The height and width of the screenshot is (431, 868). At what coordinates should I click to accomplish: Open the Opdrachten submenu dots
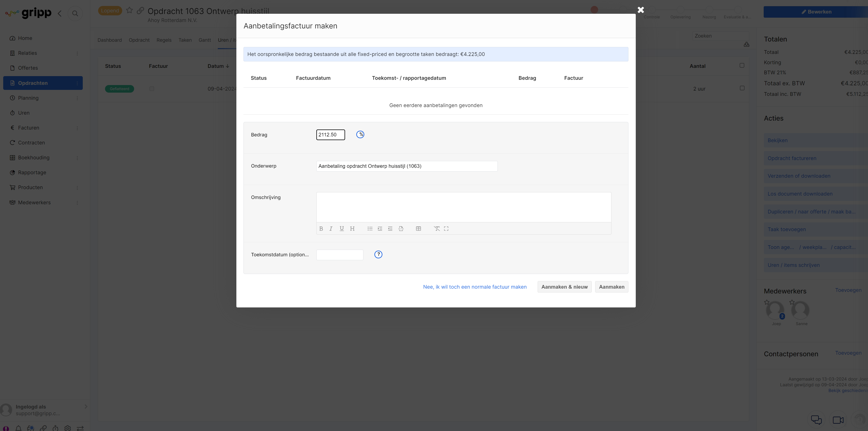coord(77,83)
